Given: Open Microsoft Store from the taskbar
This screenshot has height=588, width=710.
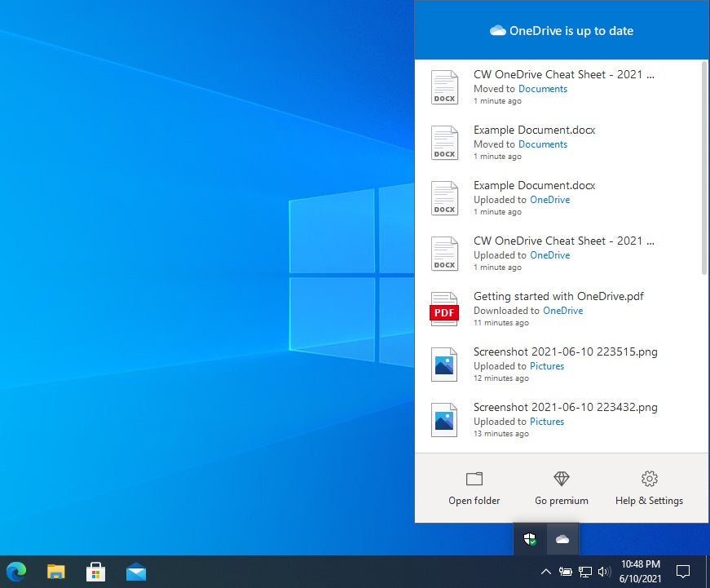Looking at the screenshot, I should (x=95, y=572).
